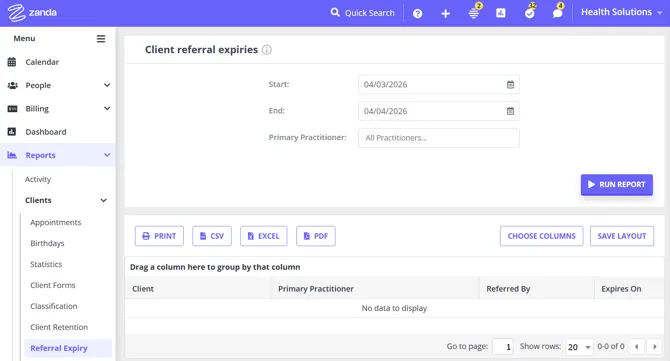Open Quick Search magnifier icon
670x361 pixels.
335,12
